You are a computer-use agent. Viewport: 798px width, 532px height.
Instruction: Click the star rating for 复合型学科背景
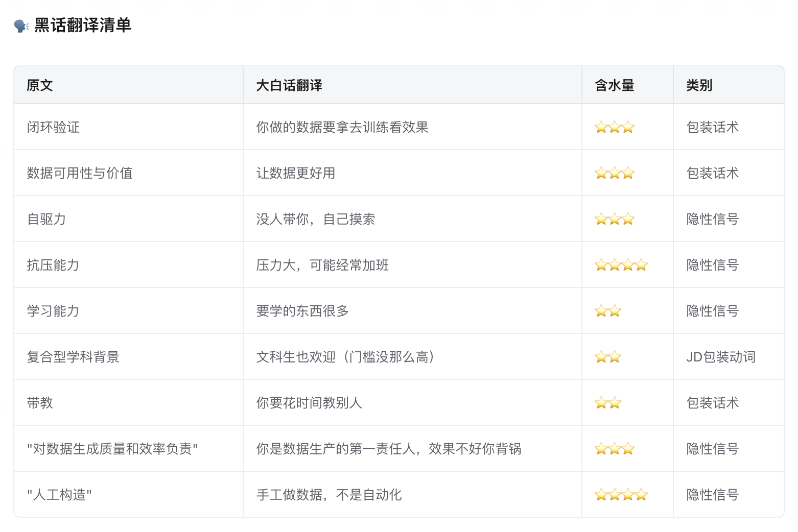[x=607, y=357]
